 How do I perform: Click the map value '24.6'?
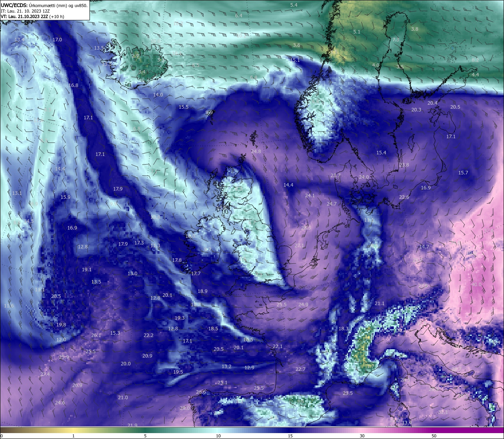tap(60, 403)
